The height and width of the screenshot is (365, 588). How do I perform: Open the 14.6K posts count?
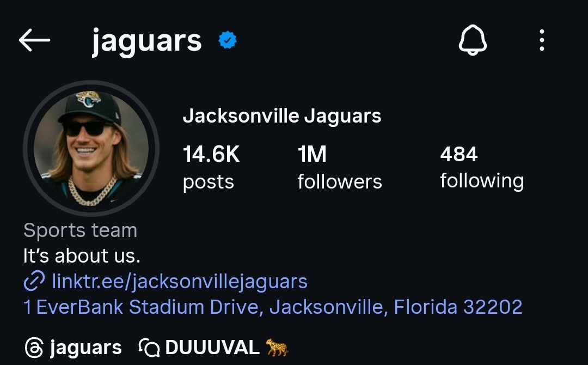click(211, 168)
